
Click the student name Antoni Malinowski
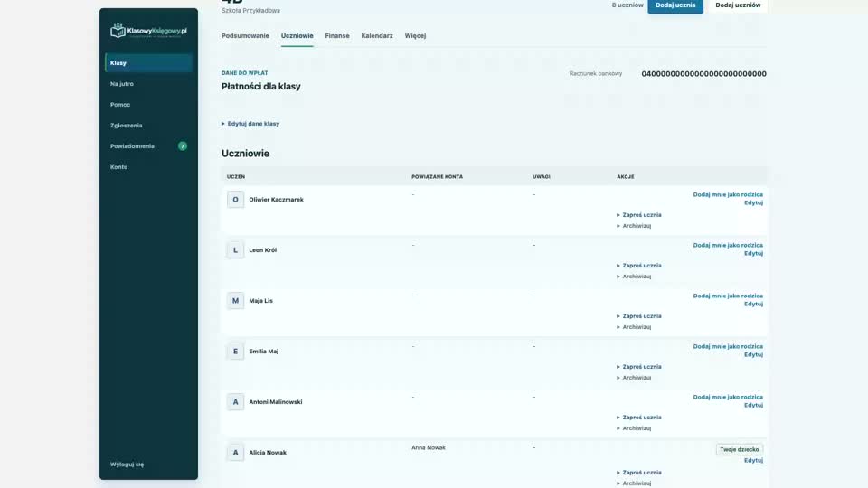[275, 402]
